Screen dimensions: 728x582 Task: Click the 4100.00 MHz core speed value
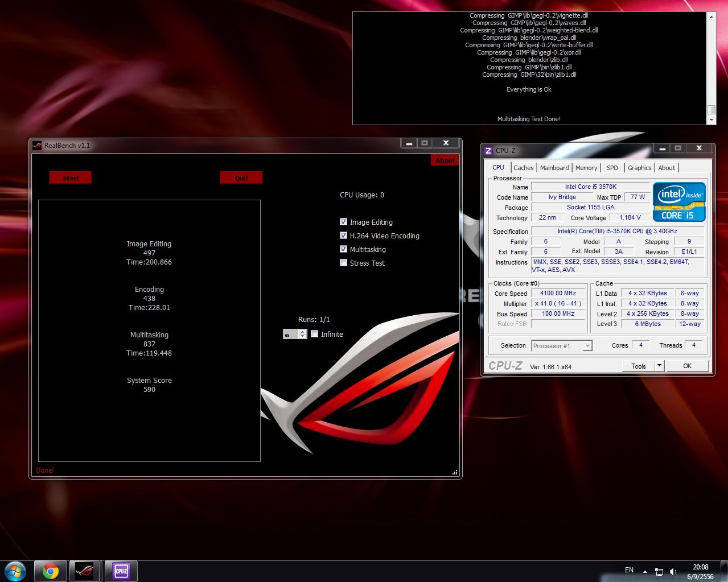pos(558,294)
